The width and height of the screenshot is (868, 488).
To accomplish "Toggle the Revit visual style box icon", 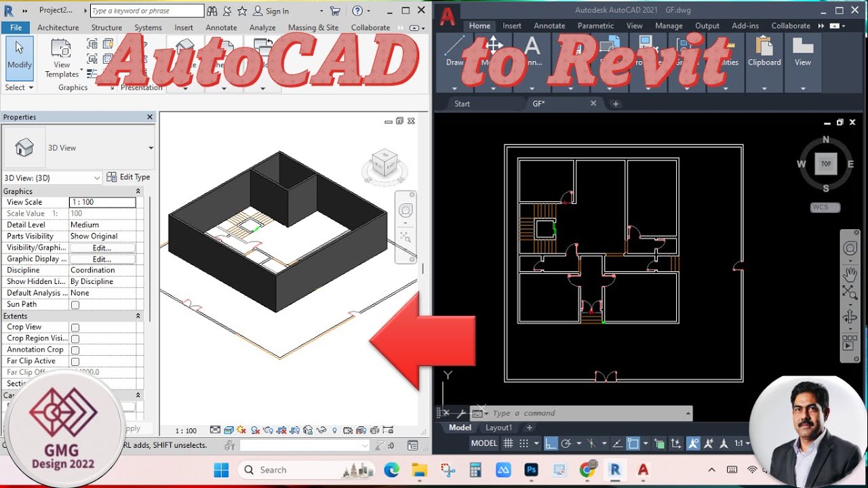I will tap(229, 430).
